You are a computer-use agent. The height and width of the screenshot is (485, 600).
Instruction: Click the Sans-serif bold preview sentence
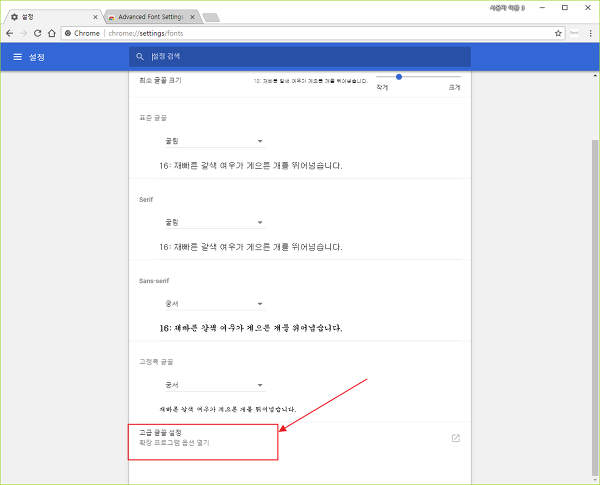pos(251,328)
